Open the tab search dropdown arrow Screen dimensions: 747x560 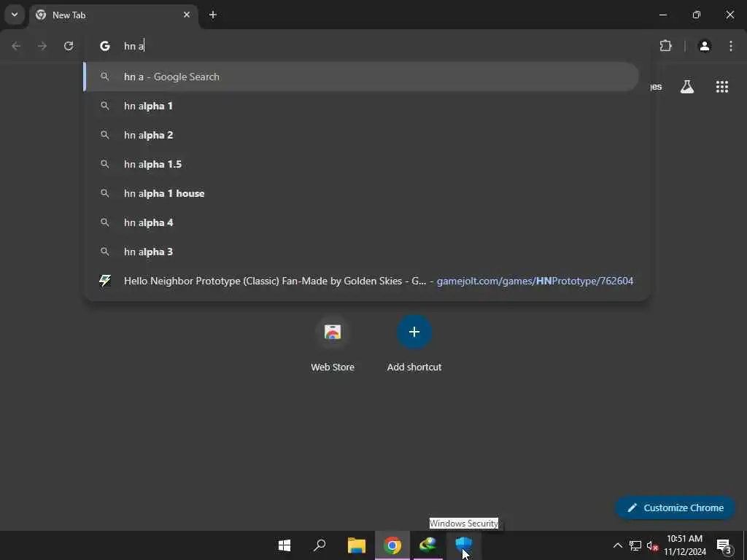(15, 15)
